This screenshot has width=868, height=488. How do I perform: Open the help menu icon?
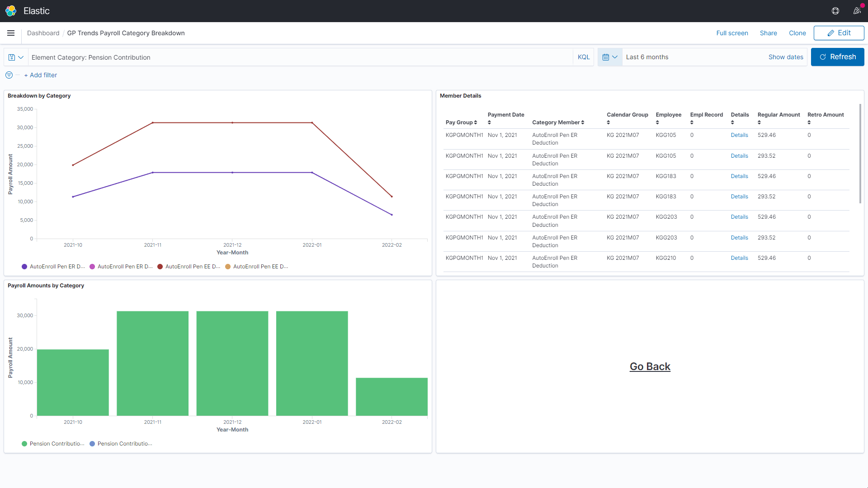point(835,11)
